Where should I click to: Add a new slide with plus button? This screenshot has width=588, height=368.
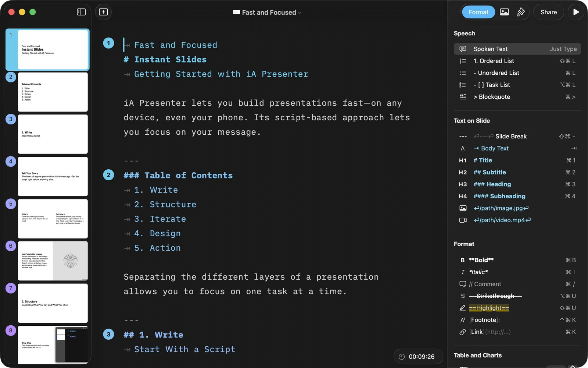(x=104, y=12)
